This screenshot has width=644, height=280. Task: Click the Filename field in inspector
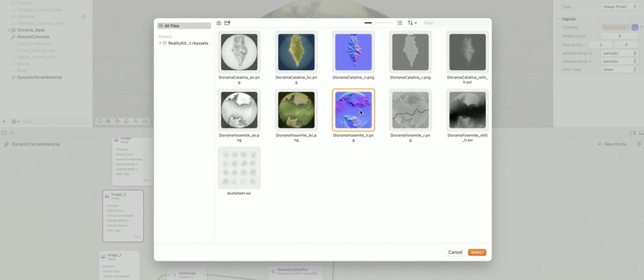[x=615, y=27]
